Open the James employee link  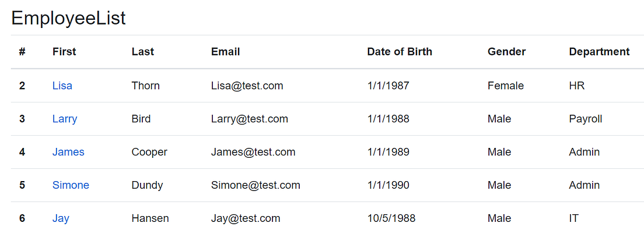click(68, 152)
